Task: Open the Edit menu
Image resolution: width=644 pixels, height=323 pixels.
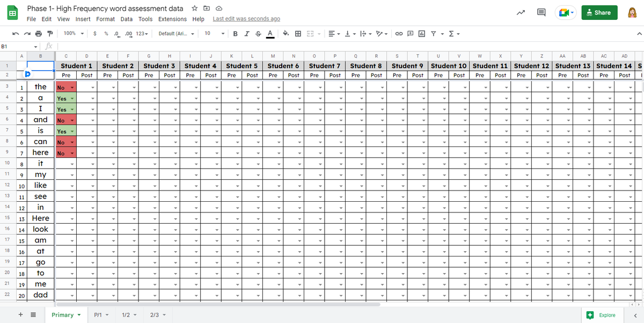Action: 47,19
